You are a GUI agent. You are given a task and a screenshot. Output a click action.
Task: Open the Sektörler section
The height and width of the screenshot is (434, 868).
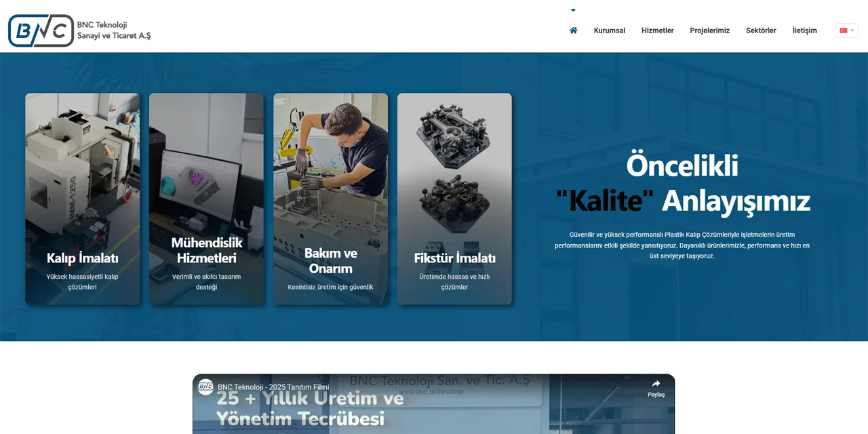(x=761, y=30)
